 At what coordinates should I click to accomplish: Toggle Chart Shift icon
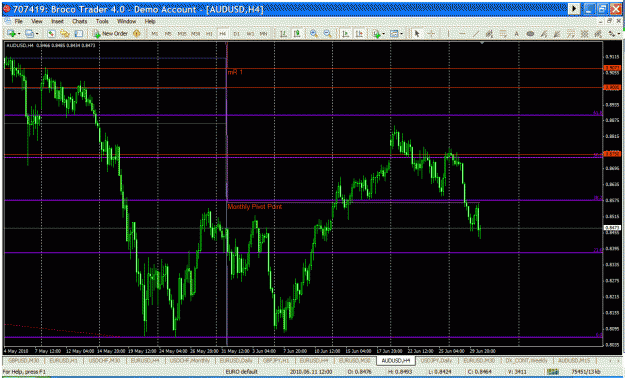[359, 34]
